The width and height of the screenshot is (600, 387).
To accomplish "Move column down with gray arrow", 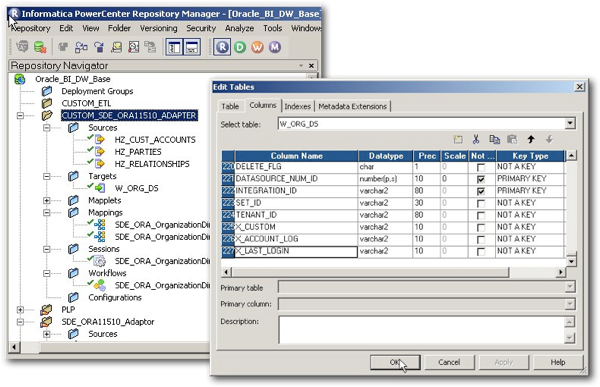I will point(549,139).
